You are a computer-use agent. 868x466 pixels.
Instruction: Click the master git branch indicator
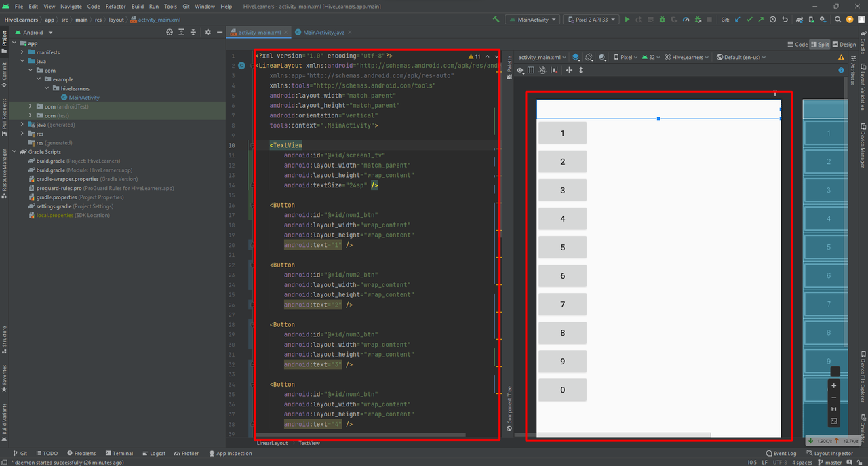coord(829,462)
